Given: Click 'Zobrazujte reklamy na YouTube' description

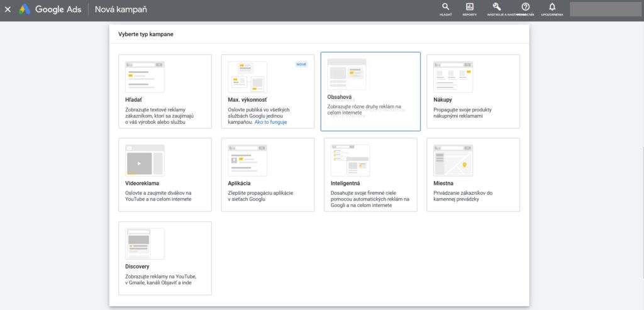Looking at the screenshot, I should point(161,280).
